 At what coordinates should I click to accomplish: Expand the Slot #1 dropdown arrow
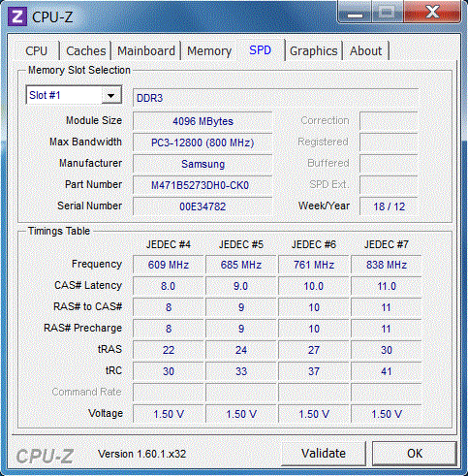(111, 95)
